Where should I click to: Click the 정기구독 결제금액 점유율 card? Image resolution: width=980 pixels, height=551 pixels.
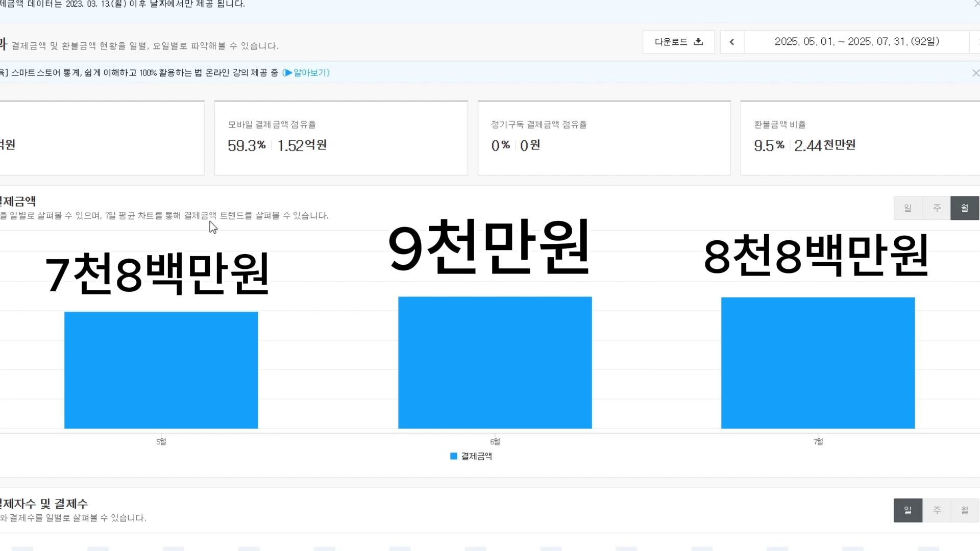(604, 138)
